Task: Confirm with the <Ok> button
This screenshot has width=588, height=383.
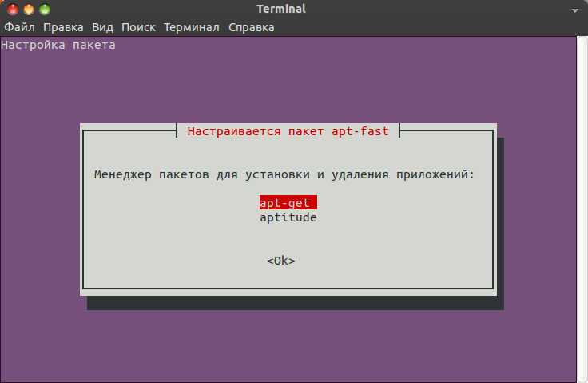Action: pos(281,261)
